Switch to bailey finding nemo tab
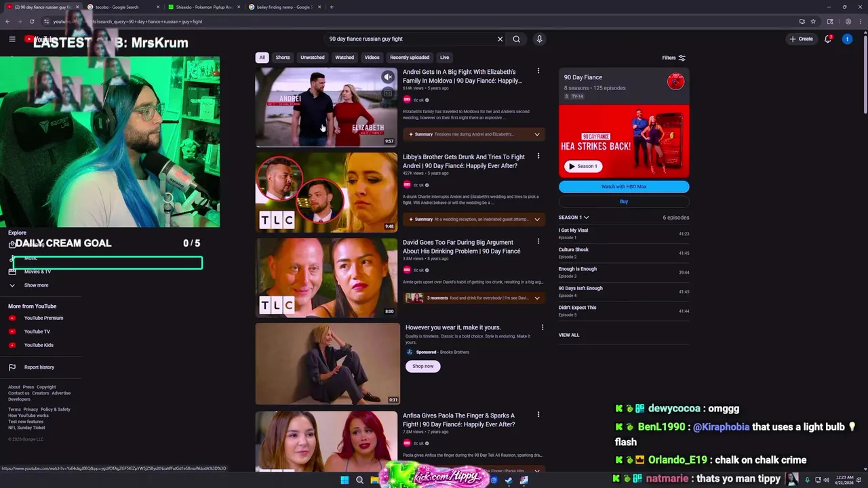The height and width of the screenshot is (488, 868). click(x=283, y=7)
